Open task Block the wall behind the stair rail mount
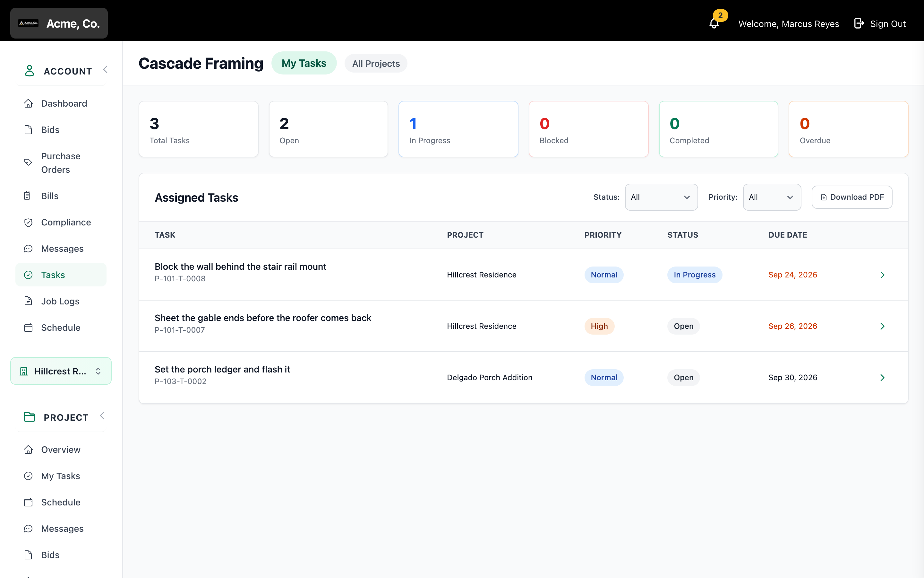The width and height of the screenshot is (924, 578). click(x=240, y=267)
